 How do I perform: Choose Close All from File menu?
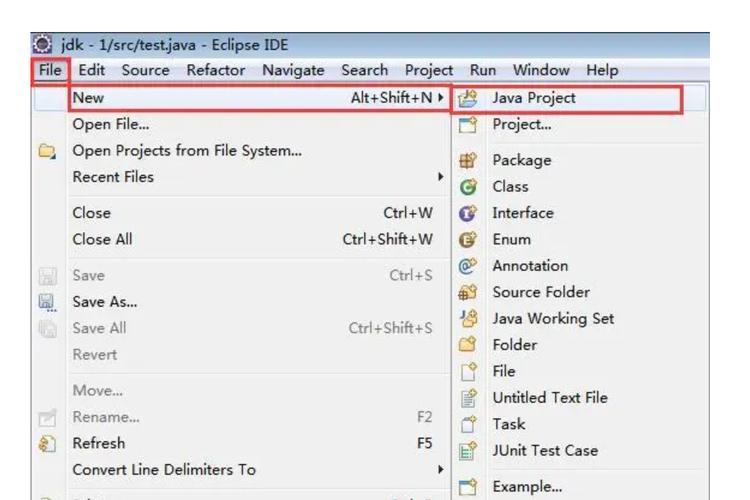(x=102, y=239)
